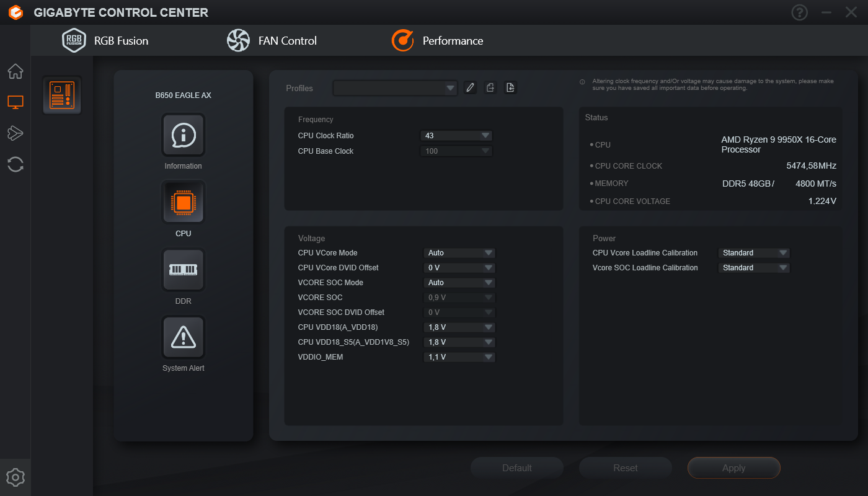Click the Apply button
The image size is (868, 496).
pos(734,468)
